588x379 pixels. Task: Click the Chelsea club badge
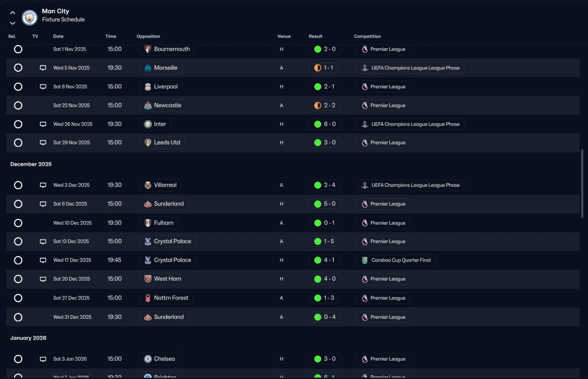pos(148,359)
